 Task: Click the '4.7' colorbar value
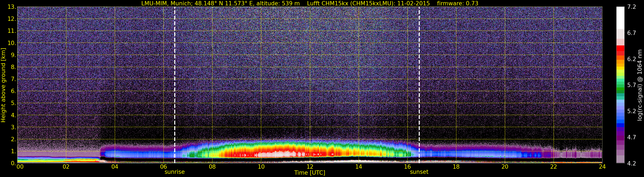(x=632, y=137)
